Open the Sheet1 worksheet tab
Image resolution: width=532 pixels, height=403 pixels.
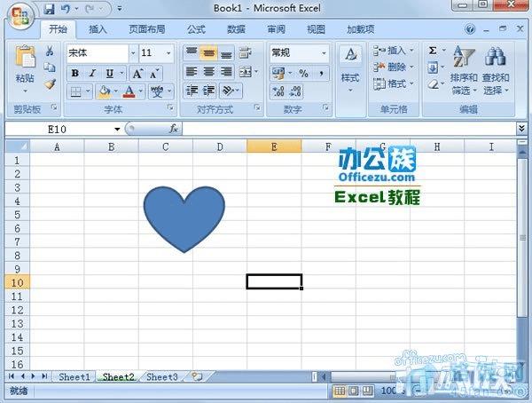click(74, 377)
